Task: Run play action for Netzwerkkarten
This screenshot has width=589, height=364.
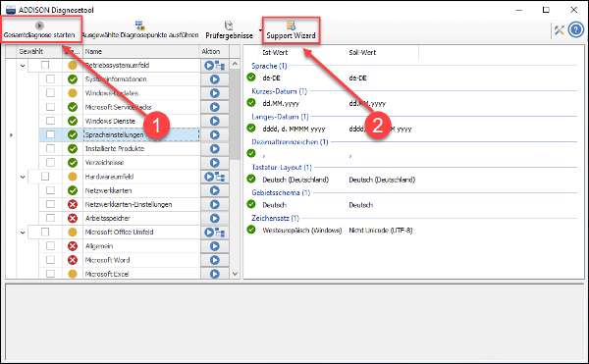Action: [214, 190]
